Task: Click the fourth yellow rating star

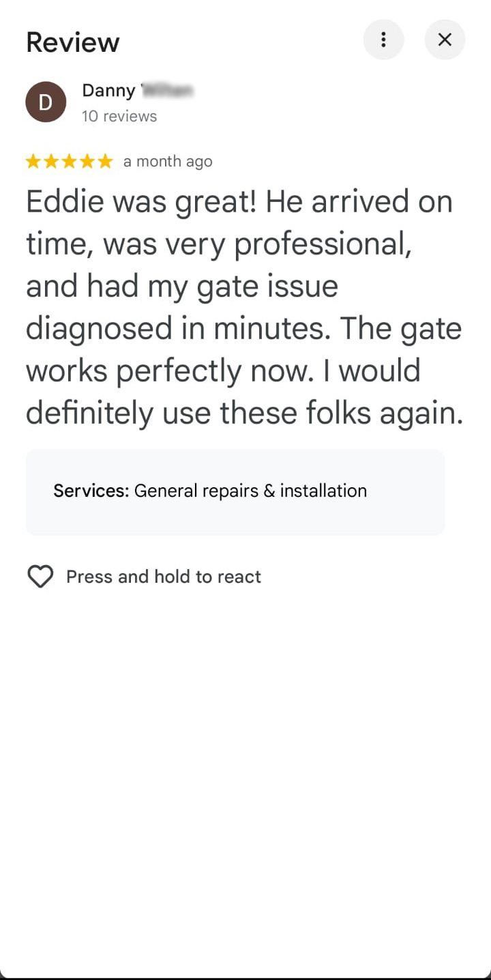Action: (87, 162)
